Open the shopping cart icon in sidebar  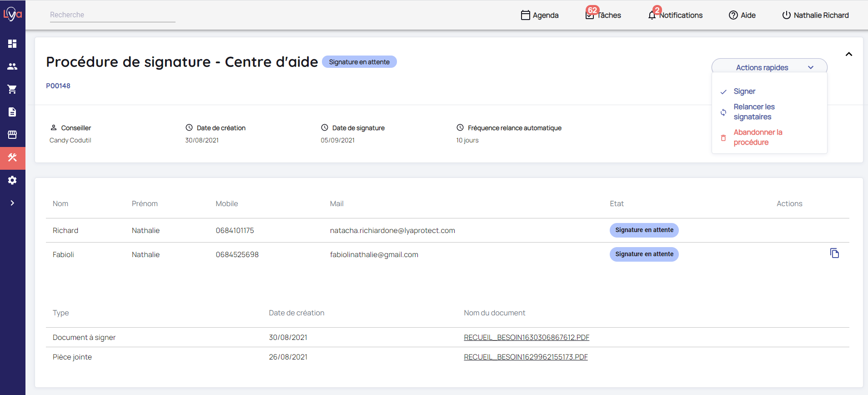click(12, 89)
